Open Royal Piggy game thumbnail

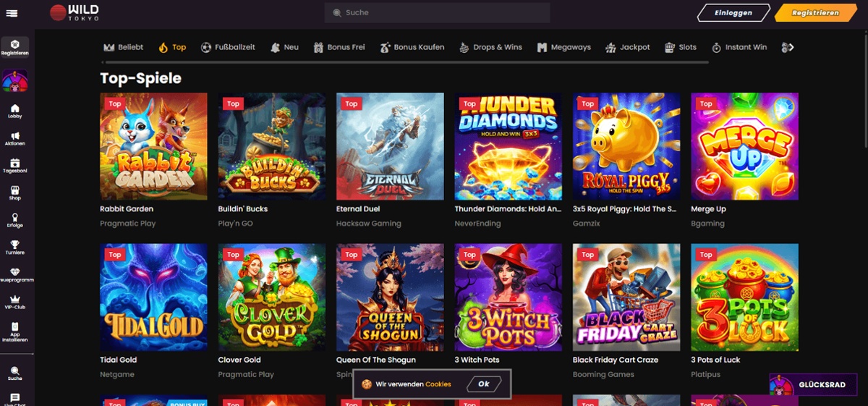(x=626, y=146)
